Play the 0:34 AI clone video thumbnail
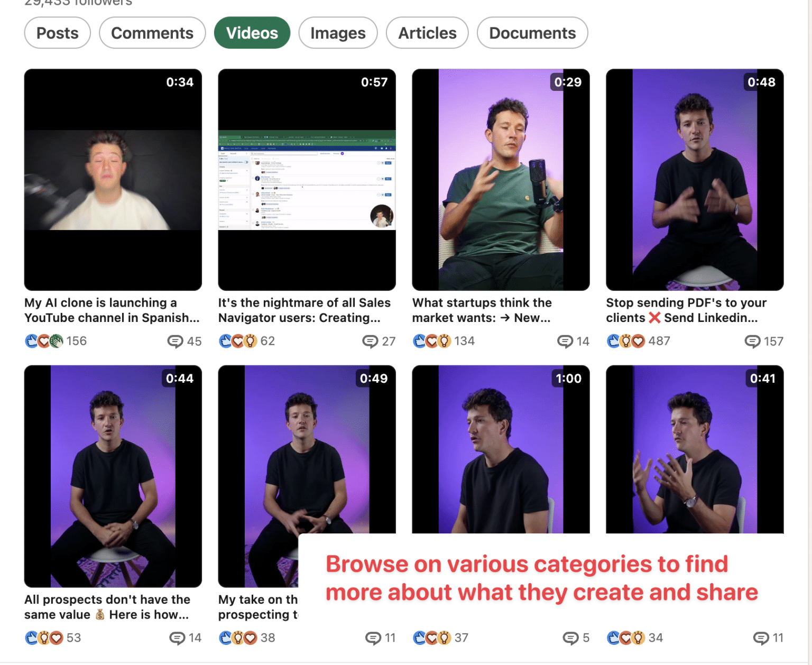 click(x=113, y=180)
